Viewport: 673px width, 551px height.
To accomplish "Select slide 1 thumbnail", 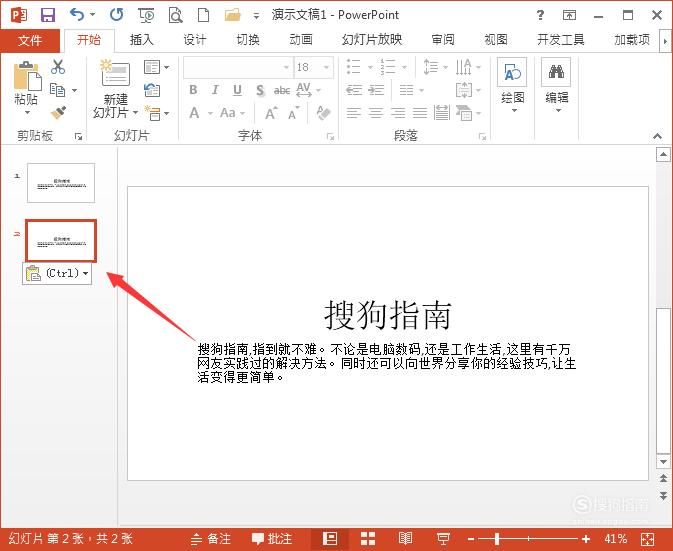I will click(x=61, y=183).
